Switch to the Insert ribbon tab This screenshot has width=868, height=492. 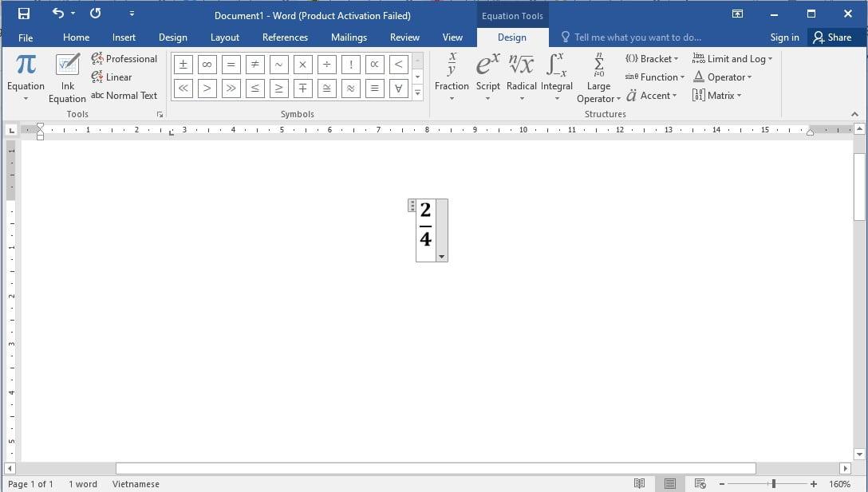point(124,37)
